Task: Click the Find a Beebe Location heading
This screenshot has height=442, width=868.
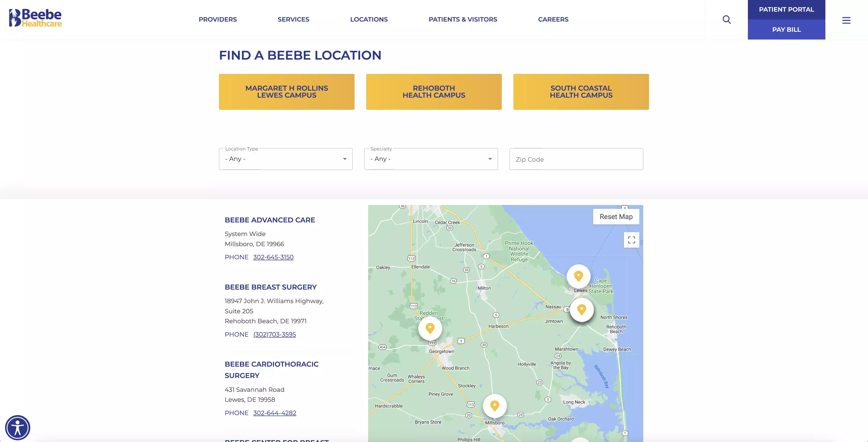Action: pos(300,55)
